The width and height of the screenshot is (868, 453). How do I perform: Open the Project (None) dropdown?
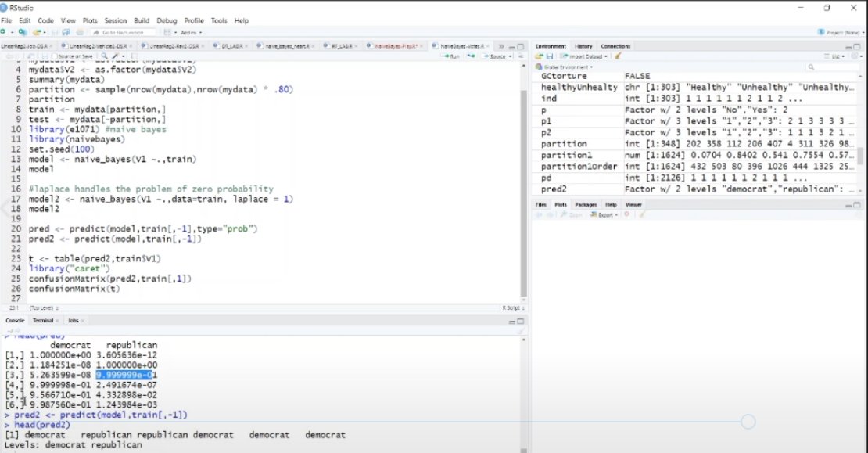tap(840, 33)
